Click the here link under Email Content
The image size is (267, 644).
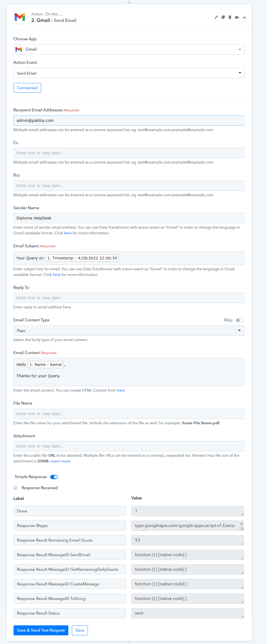coord(121,390)
